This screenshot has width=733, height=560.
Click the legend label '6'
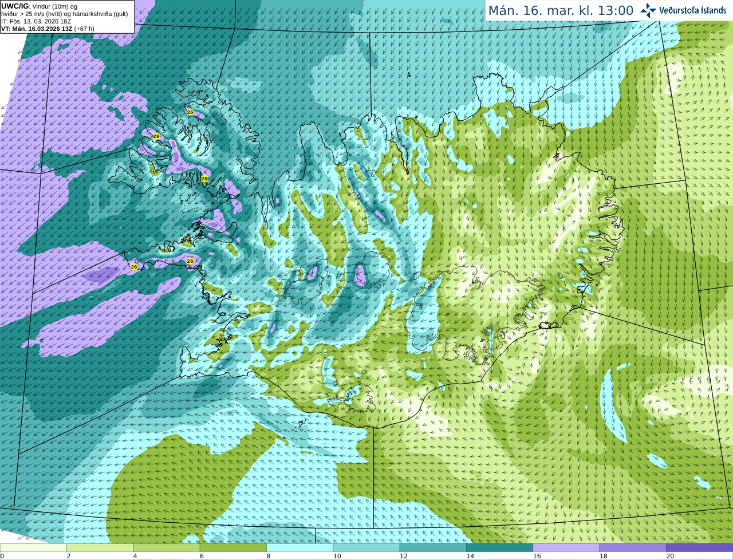(202, 556)
